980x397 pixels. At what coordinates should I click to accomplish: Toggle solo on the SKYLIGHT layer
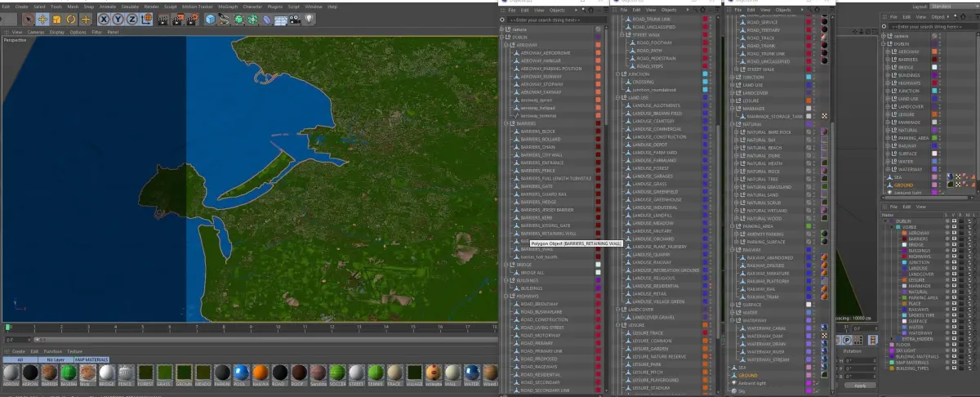[x=947, y=350]
